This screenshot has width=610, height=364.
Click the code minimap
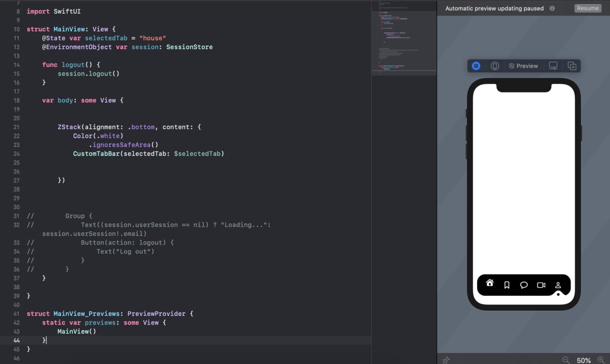404,38
